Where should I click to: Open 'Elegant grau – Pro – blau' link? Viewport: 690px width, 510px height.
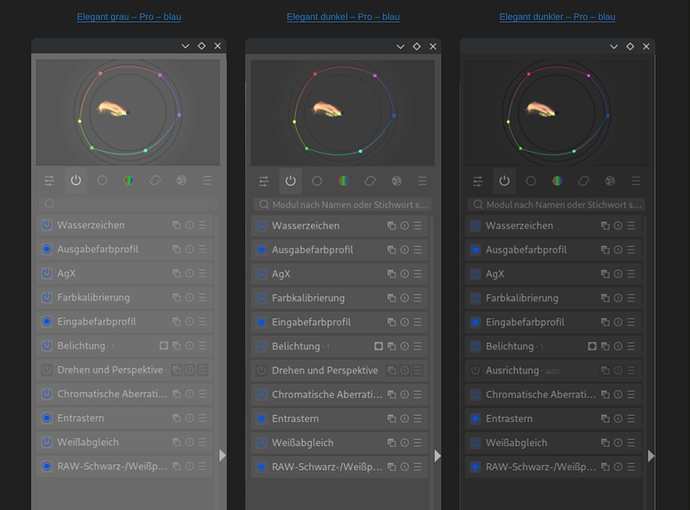pos(129,17)
